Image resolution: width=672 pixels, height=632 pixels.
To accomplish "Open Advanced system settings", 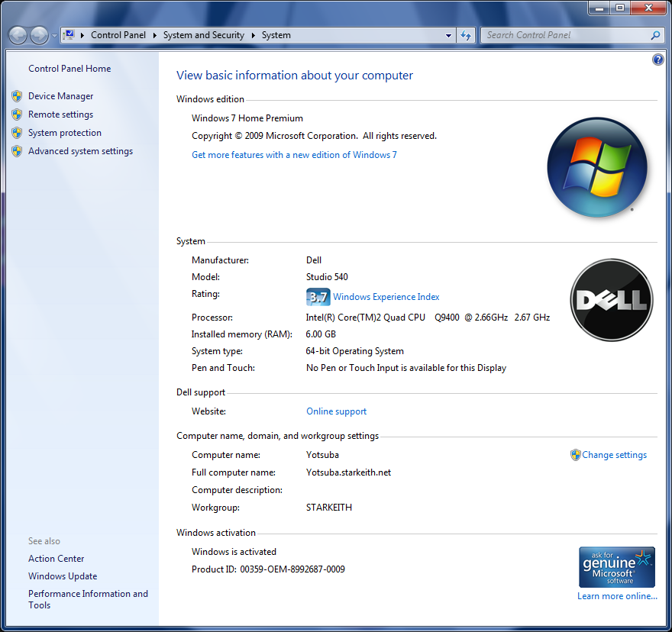I will (x=81, y=151).
